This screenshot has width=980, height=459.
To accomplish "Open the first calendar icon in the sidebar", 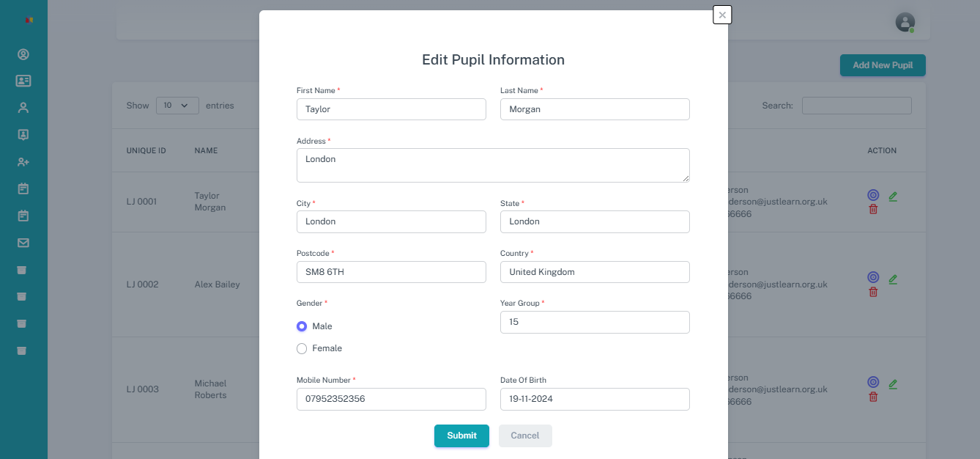I will coord(23,188).
